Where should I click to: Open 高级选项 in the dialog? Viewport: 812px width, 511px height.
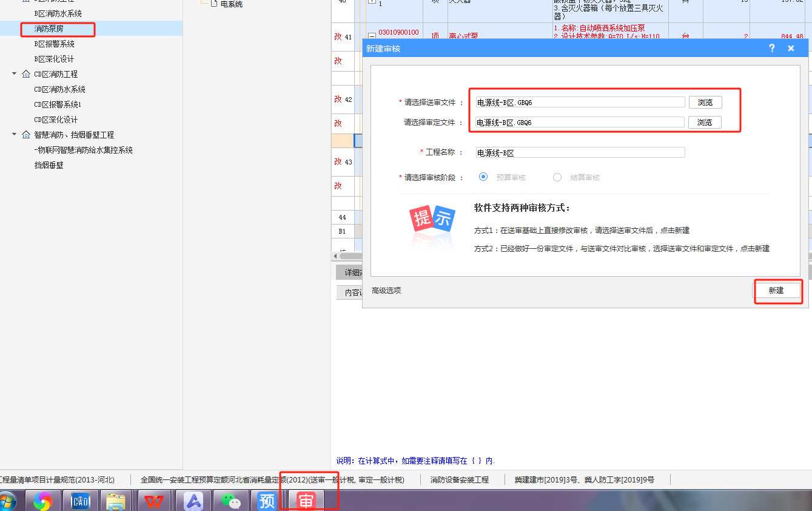386,291
